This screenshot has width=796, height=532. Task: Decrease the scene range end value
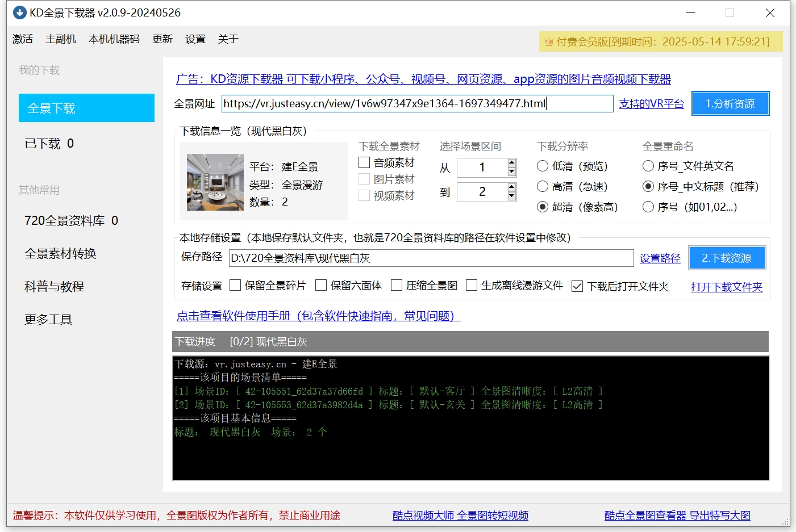click(512, 196)
